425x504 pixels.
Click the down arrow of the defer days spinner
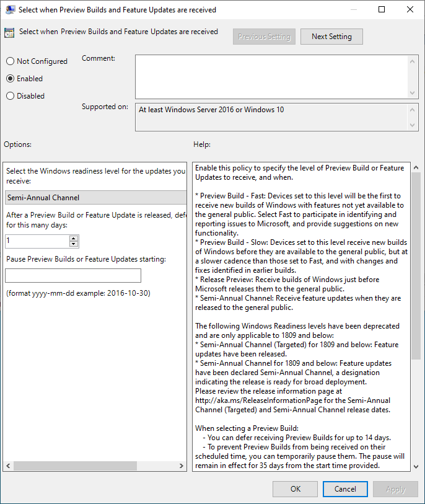[x=74, y=244]
